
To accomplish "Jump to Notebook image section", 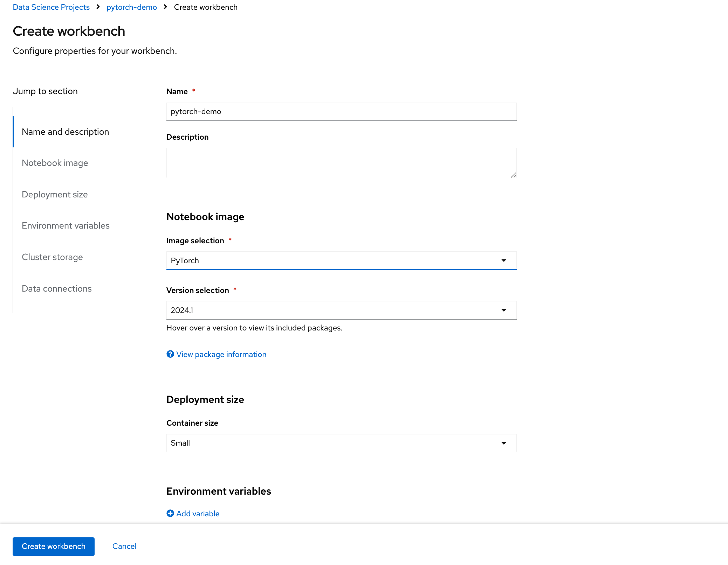I will 55,163.
